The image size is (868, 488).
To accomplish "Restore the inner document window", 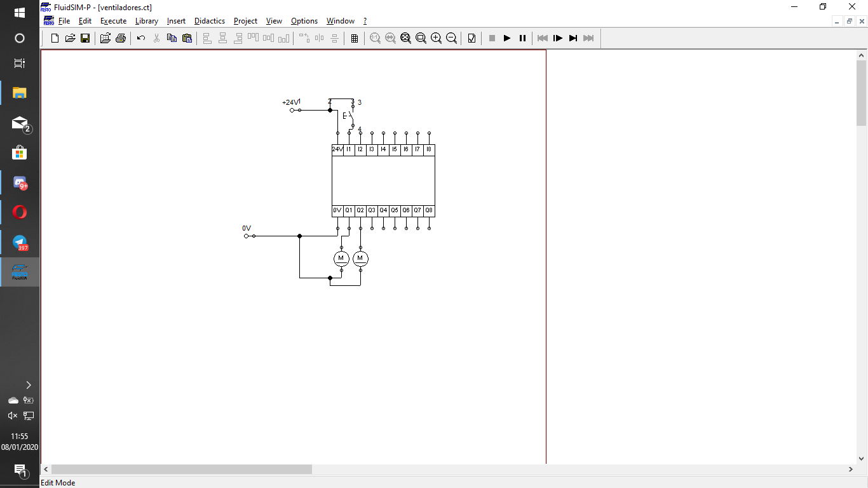I will point(850,21).
